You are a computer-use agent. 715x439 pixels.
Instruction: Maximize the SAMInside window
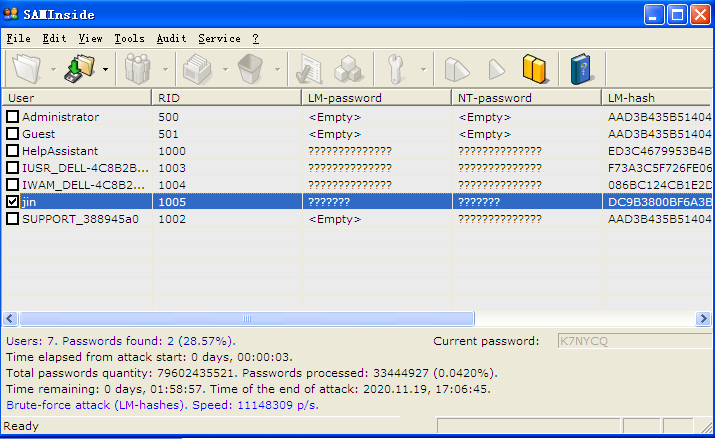(x=677, y=15)
